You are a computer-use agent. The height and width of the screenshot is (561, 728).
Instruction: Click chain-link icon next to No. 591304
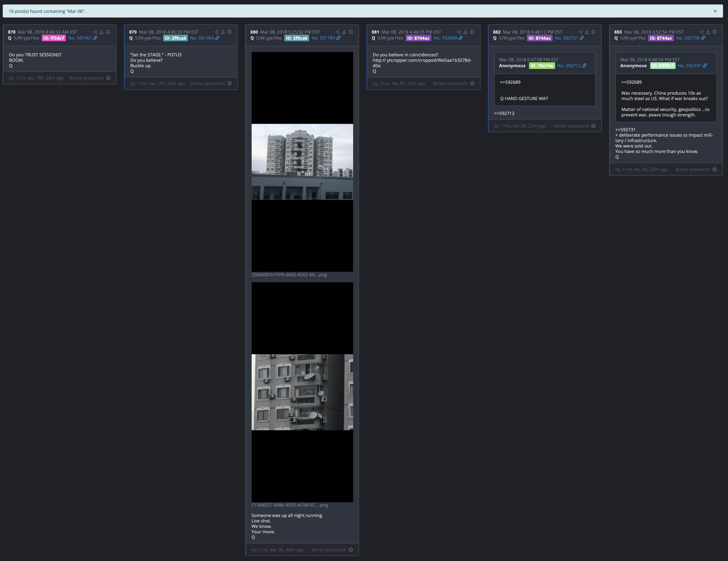217,38
